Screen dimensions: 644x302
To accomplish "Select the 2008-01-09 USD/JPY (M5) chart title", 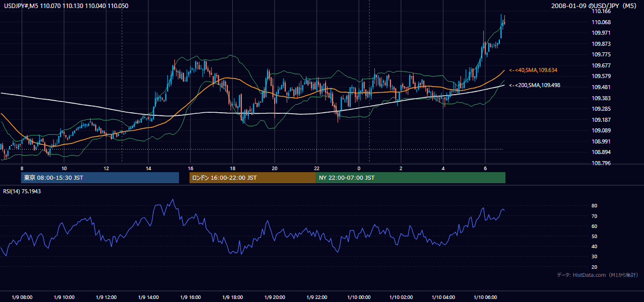I will [595, 6].
